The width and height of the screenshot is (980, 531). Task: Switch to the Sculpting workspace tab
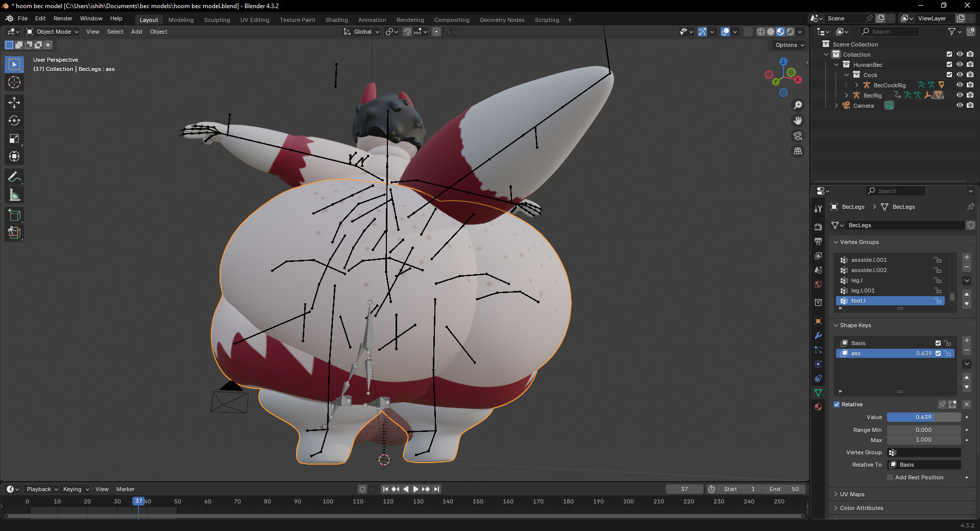tap(217, 20)
